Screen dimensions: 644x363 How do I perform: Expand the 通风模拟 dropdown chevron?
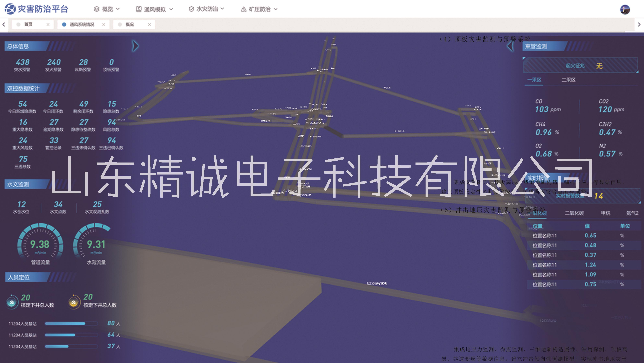tap(171, 9)
